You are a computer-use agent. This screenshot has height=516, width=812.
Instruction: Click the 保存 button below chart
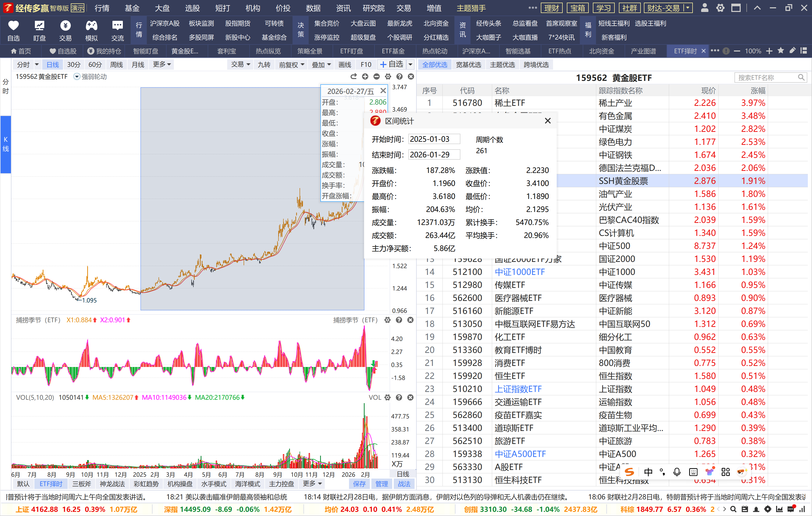(x=359, y=484)
